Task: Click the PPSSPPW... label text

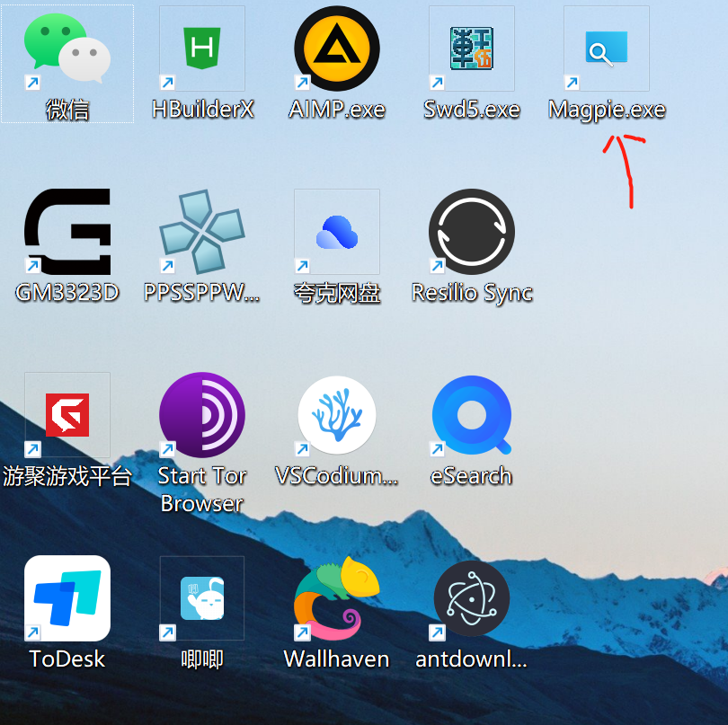Action: point(202,293)
